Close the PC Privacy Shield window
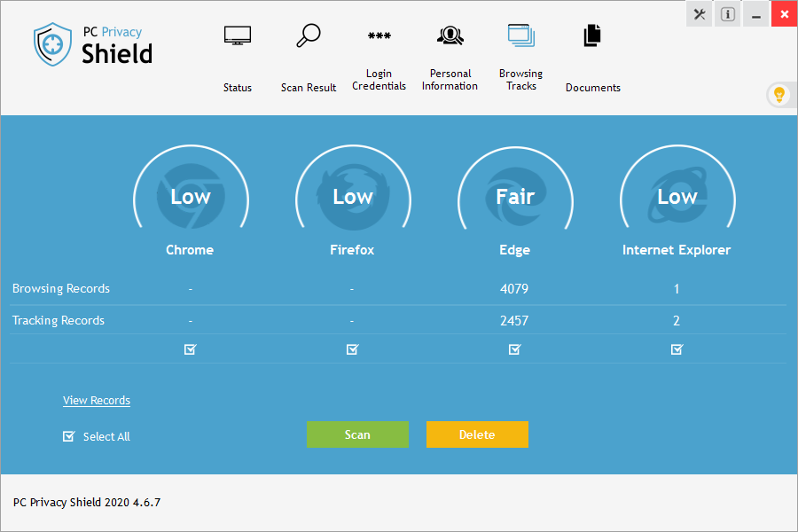 point(785,14)
